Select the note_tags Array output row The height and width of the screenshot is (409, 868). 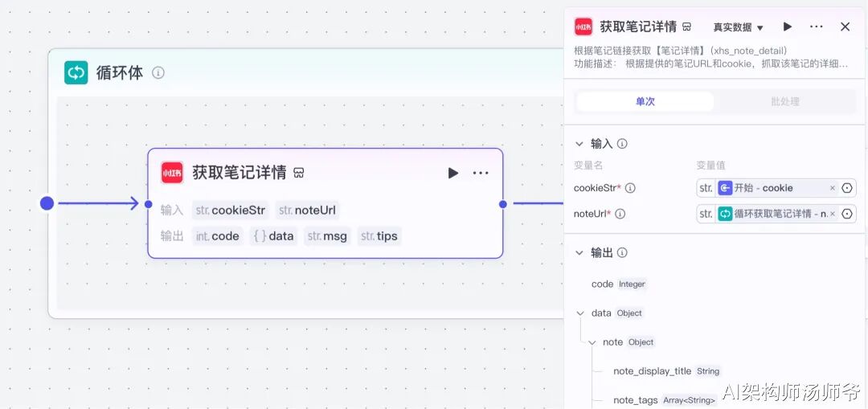point(665,400)
